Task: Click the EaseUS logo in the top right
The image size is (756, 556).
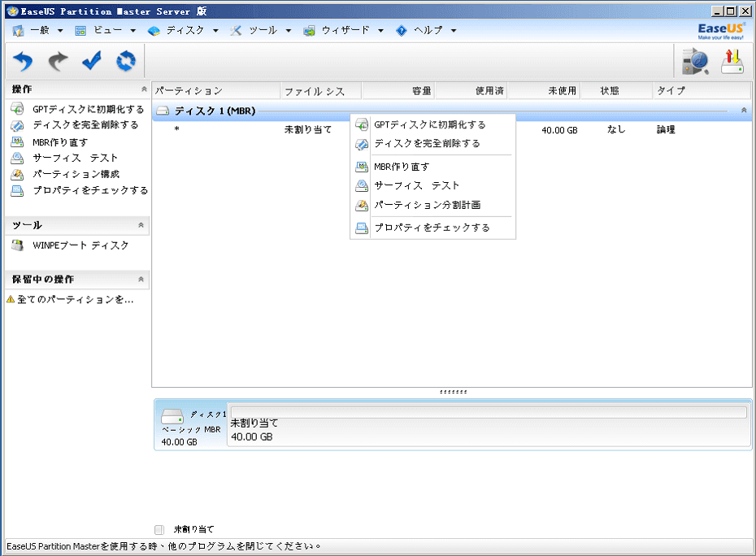Action: [721, 31]
